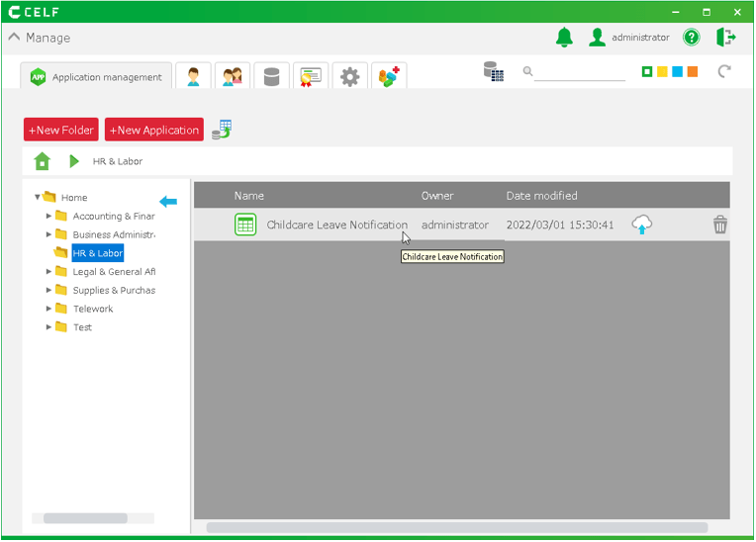Click the +New Folder button
756x542 pixels.
pos(61,130)
